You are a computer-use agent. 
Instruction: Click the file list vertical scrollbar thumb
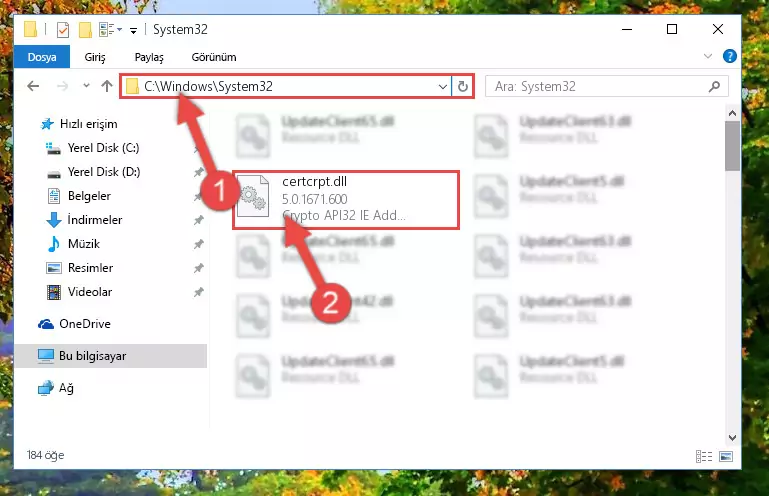732,146
